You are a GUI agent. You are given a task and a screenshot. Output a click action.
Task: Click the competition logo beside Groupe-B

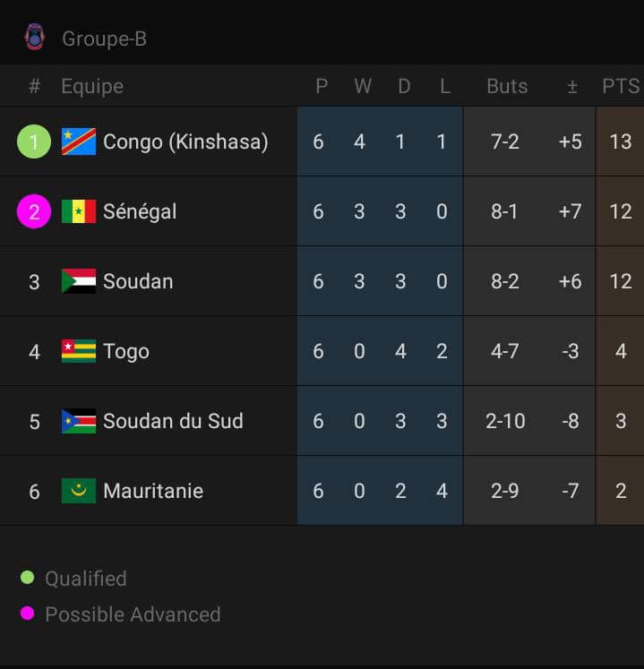34,38
